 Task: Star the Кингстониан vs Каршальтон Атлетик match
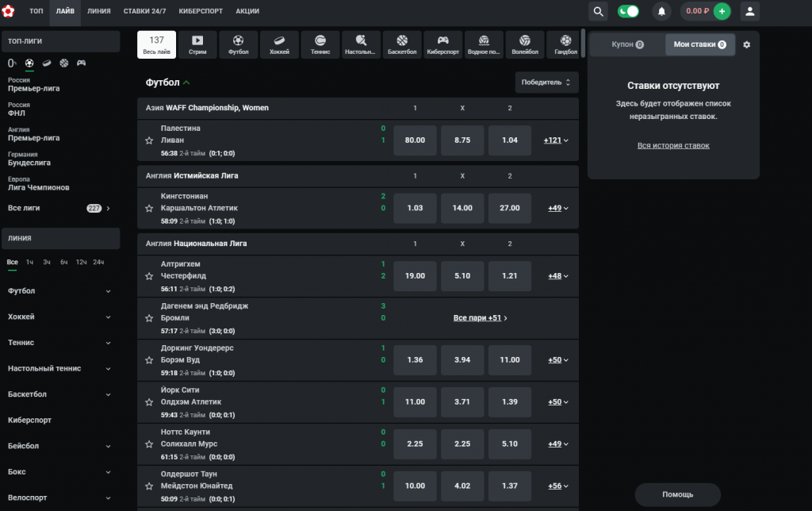click(149, 209)
